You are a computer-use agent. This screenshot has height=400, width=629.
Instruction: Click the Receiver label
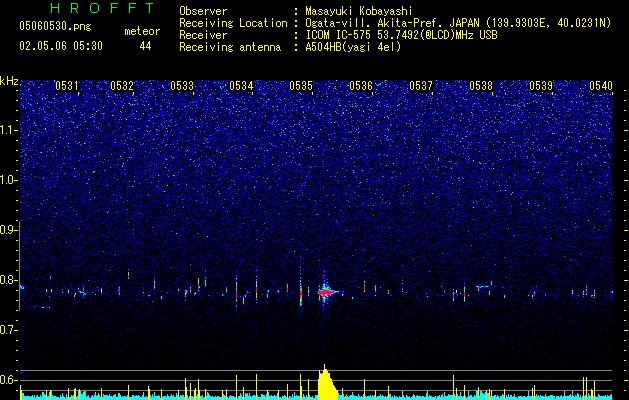[203, 35]
